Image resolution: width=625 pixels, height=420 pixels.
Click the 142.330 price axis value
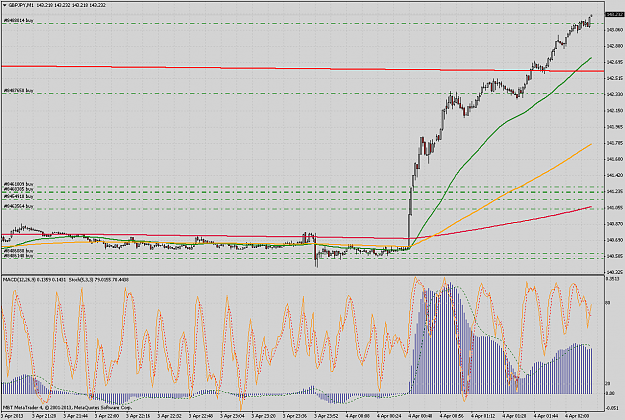tap(614, 94)
